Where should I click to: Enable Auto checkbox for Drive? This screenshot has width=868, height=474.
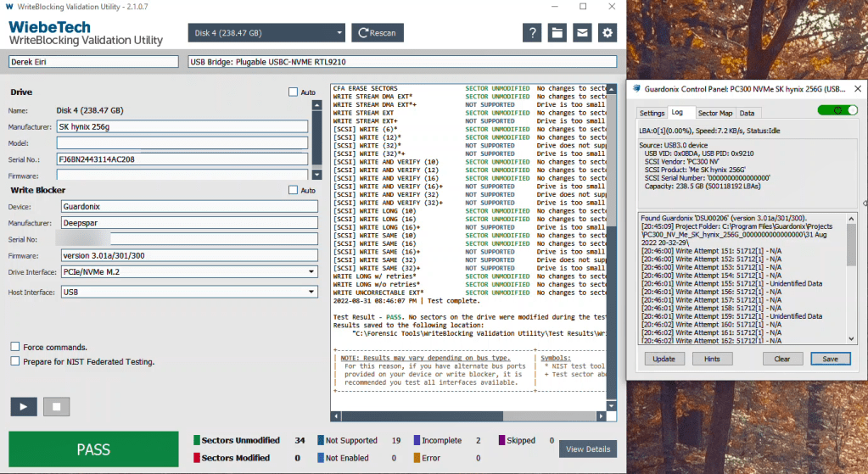[294, 92]
